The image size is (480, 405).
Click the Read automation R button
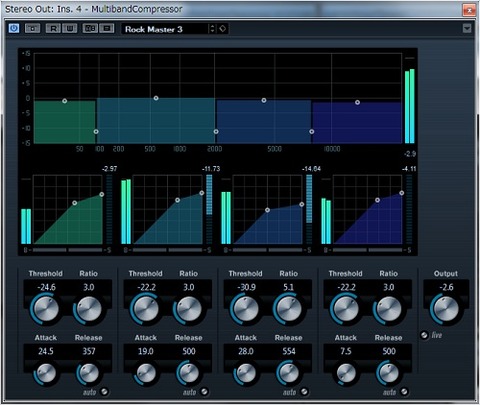(53, 29)
